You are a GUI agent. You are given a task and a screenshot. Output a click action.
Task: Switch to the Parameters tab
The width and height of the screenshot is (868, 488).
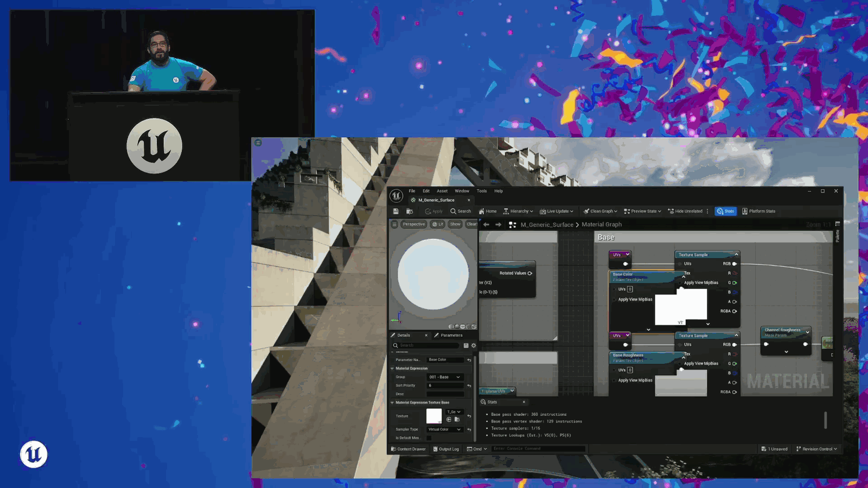448,335
